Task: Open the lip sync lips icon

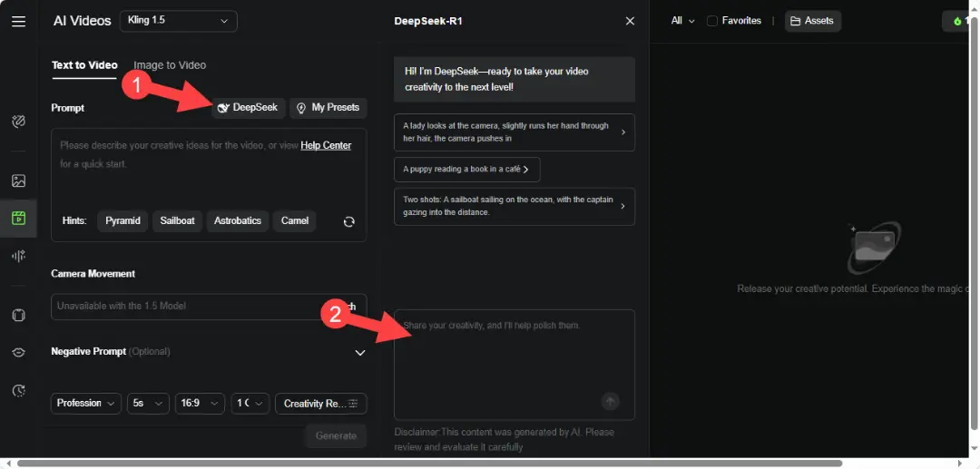Action: coord(19,353)
